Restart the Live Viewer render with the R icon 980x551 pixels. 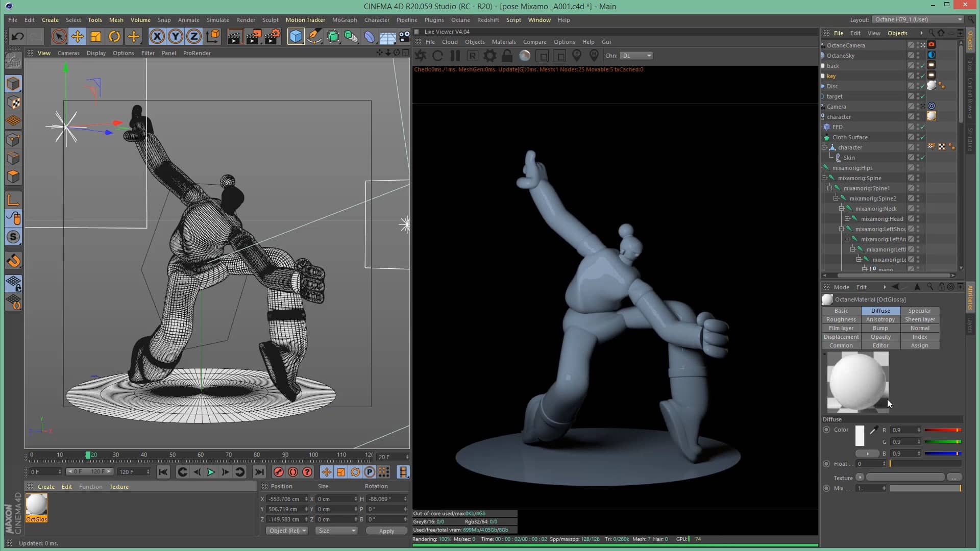coord(472,56)
